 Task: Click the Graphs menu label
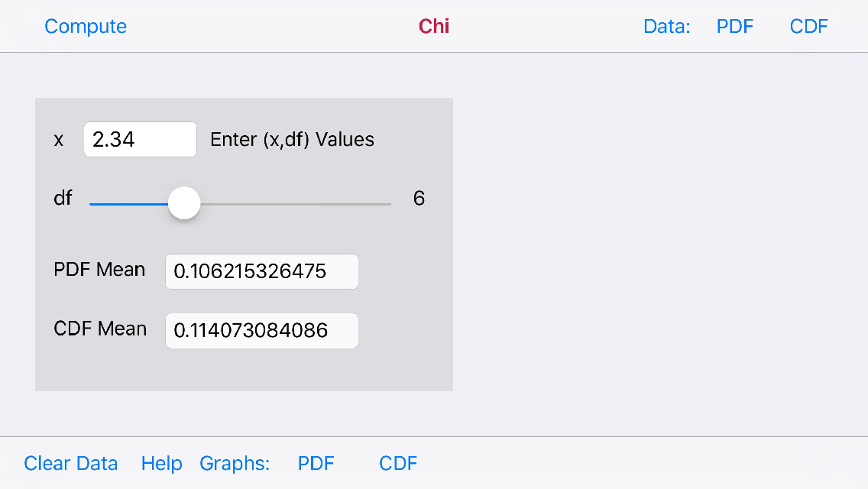coord(235,463)
